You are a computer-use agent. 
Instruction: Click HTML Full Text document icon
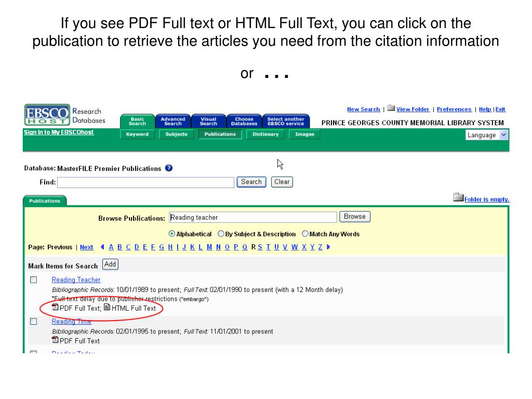coord(107,307)
